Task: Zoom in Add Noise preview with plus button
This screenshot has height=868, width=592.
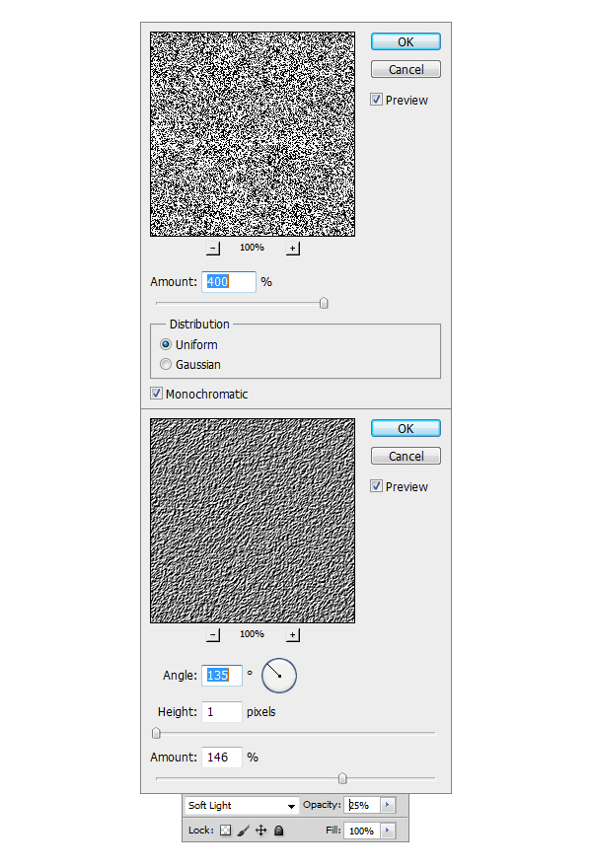Action: pos(292,249)
